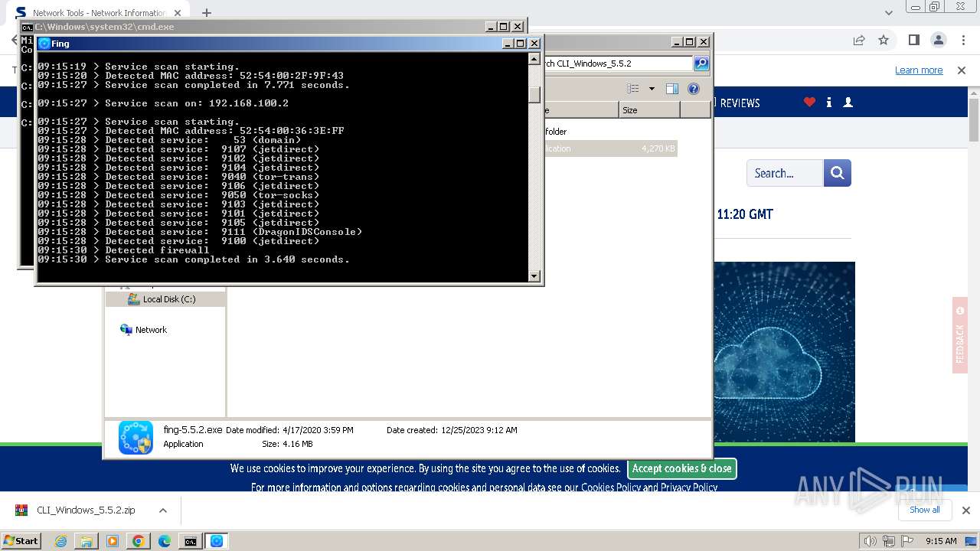Open REVIEWS menu item on website
980x551 pixels.
coord(740,103)
